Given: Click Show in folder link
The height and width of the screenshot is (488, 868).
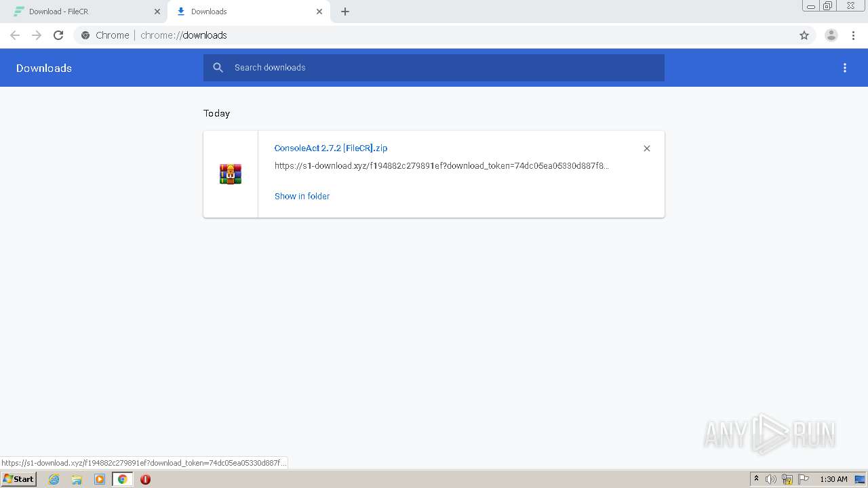Looking at the screenshot, I should [302, 196].
